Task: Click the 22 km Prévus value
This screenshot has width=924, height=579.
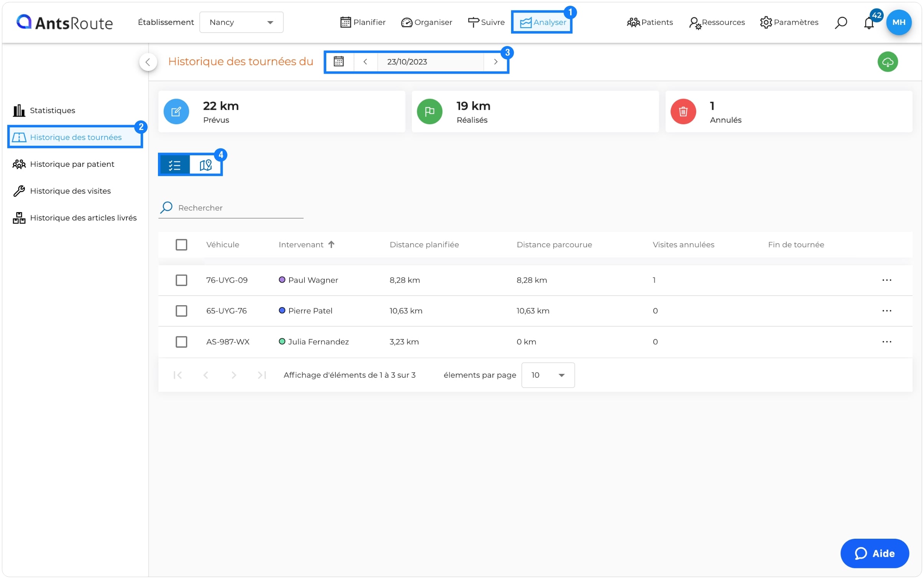Action: point(221,106)
